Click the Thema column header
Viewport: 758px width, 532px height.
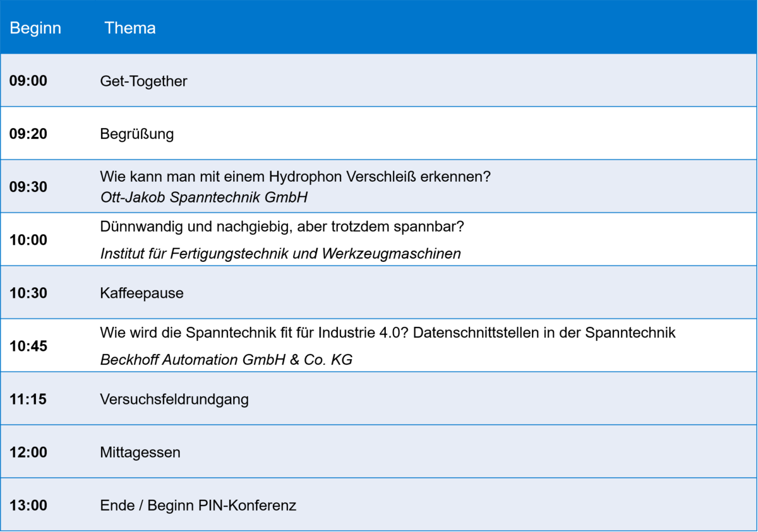pos(130,28)
